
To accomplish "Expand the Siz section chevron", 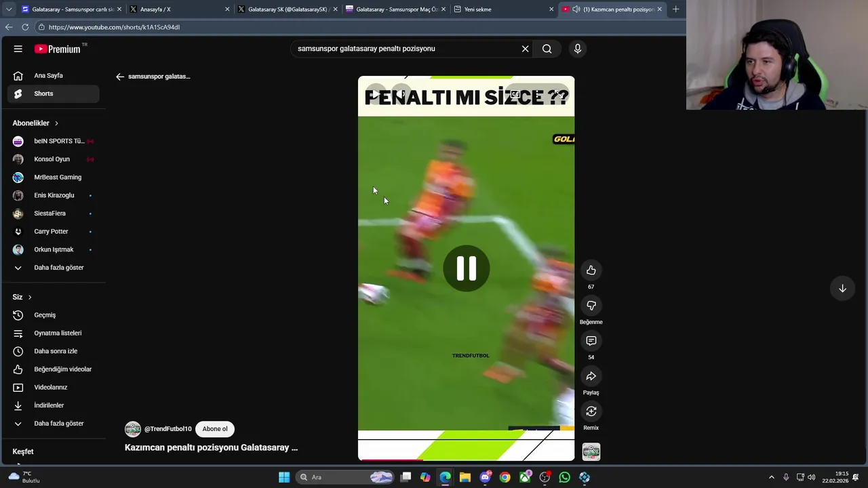I will click(x=30, y=298).
